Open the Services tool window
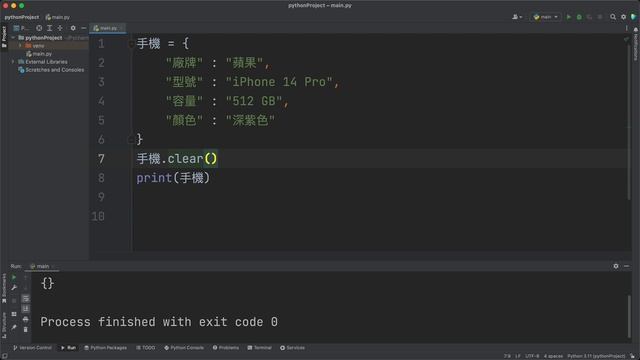640x360 pixels. [292, 348]
